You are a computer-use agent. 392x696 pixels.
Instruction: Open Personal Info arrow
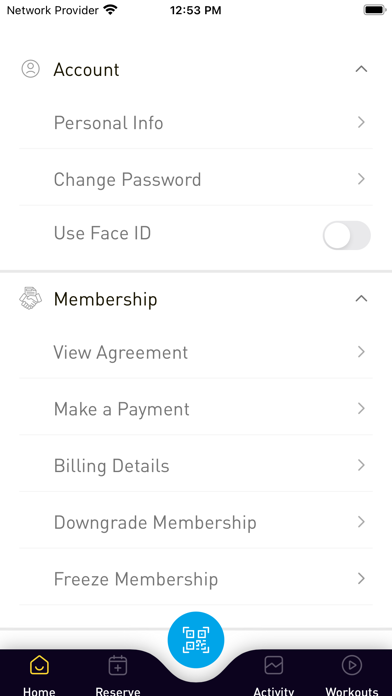click(361, 123)
